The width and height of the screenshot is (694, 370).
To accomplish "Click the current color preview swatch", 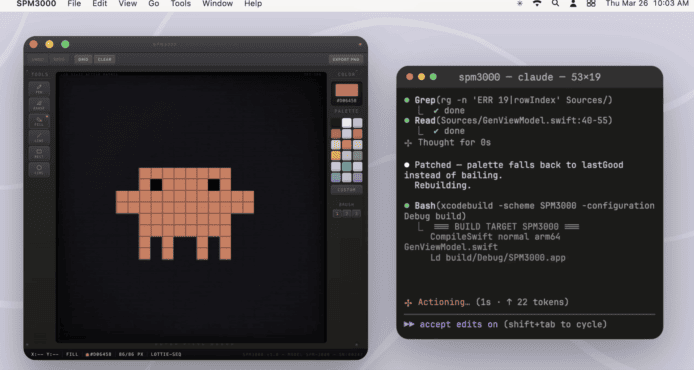I will (347, 90).
